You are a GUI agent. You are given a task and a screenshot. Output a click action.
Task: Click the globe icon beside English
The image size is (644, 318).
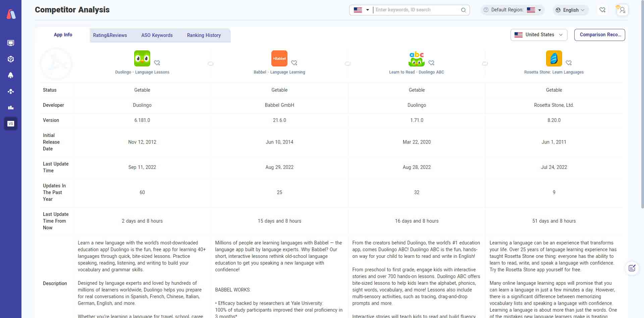coord(558,10)
